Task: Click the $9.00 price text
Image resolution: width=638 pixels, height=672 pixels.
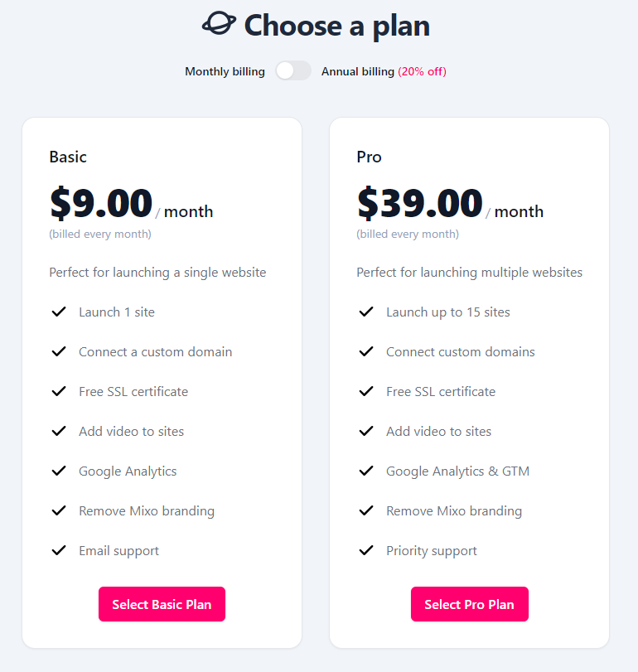Action: coord(101,204)
